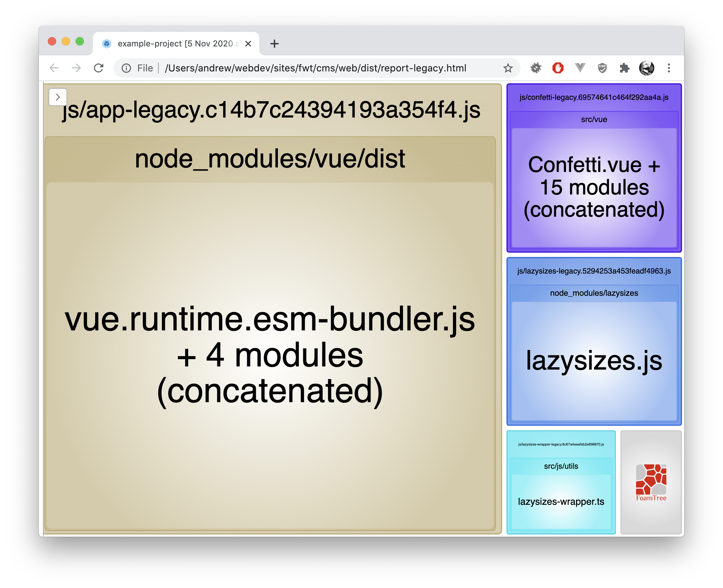This screenshot has height=588, width=723.
Task: Open the Chrome three-dot menu
Action: [669, 68]
